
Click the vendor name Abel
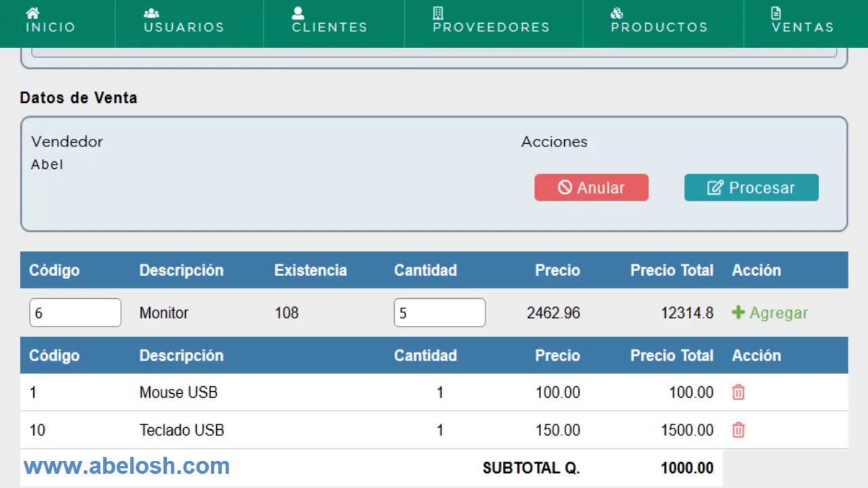click(47, 165)
